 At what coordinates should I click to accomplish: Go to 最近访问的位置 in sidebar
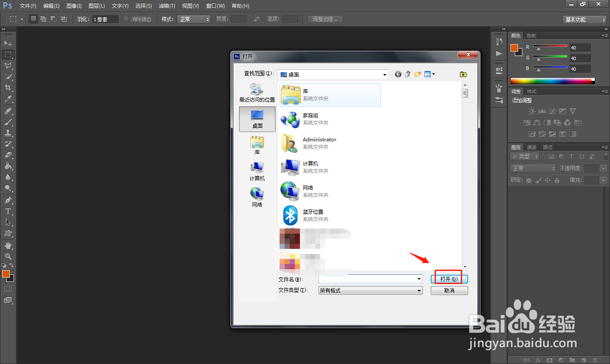257,93
